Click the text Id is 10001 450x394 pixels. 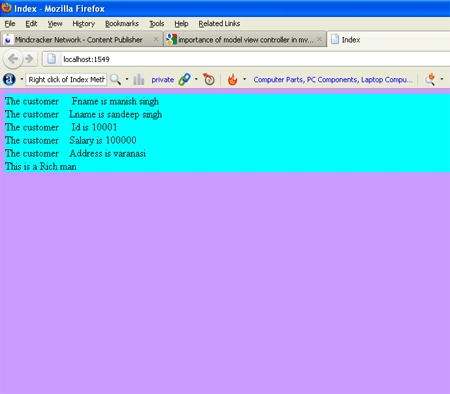pyautogui.click(x=94, y=127)
